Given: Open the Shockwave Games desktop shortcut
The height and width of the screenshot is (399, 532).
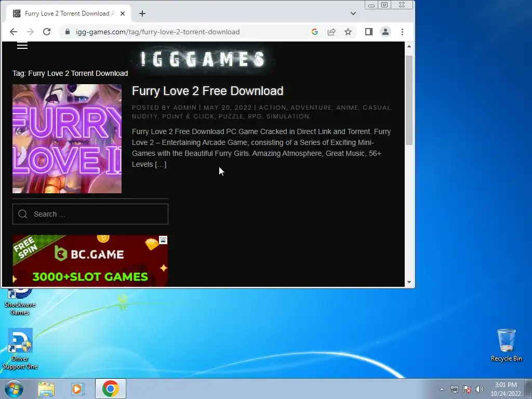Looking at the screenshot, I should [20, 301].
